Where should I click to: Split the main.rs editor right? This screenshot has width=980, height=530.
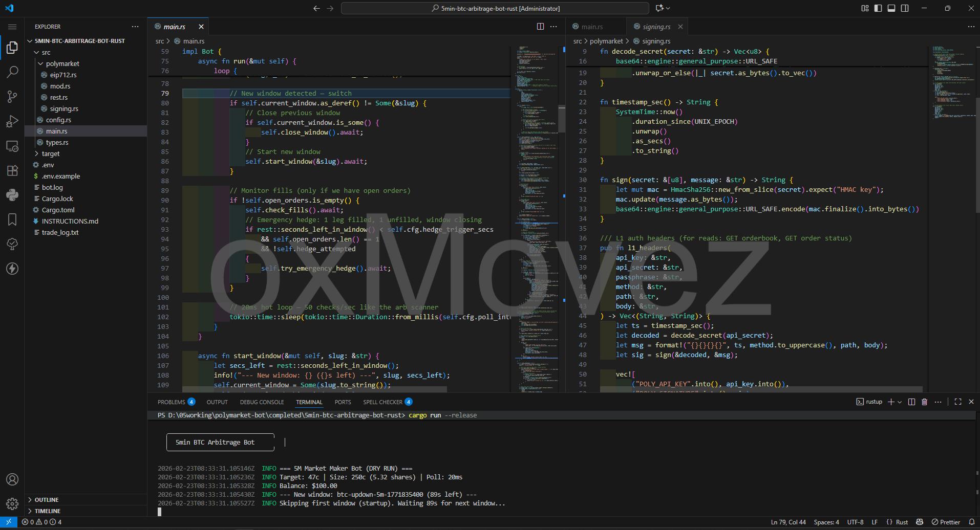540,27
